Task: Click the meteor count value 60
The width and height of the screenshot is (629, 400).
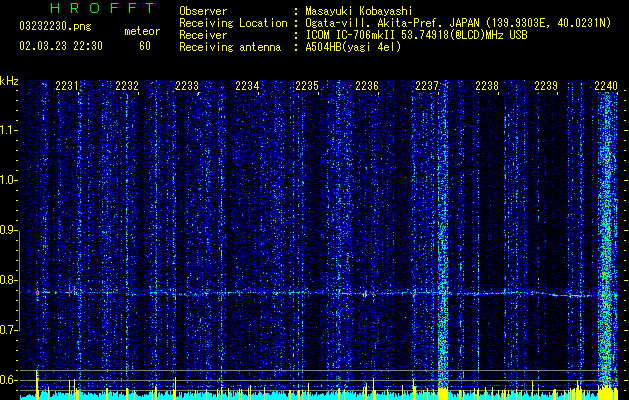Action: tap(145, 46)
